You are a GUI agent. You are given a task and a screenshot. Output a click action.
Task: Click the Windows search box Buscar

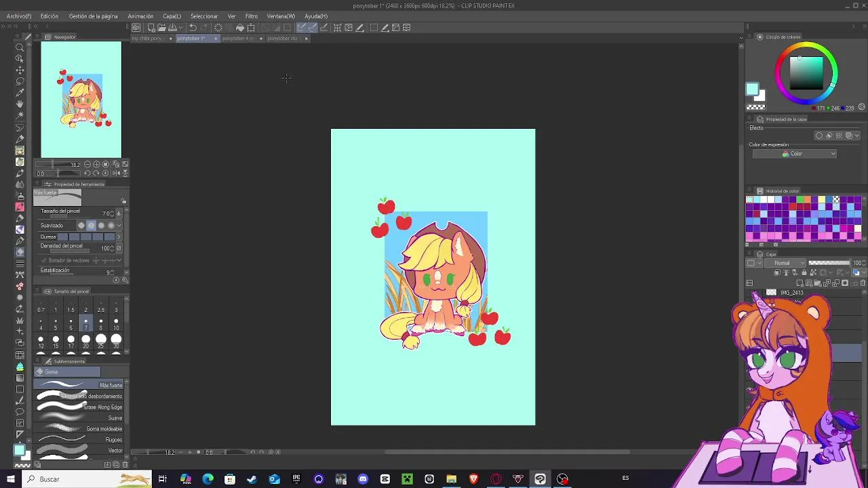[88, 479]
